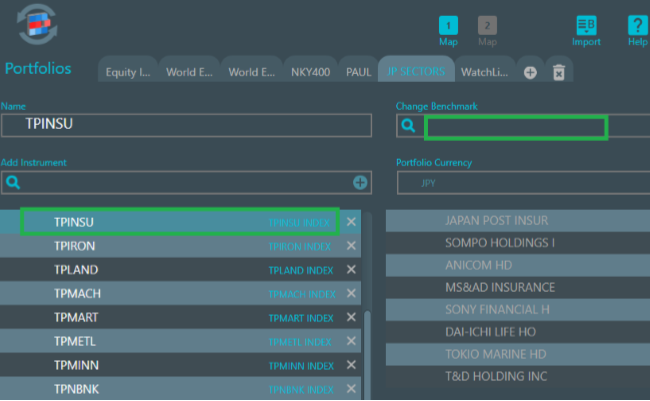Select the TPMINN instrument row
Screen dimensions: 650x401
click(x=180, y=365)
